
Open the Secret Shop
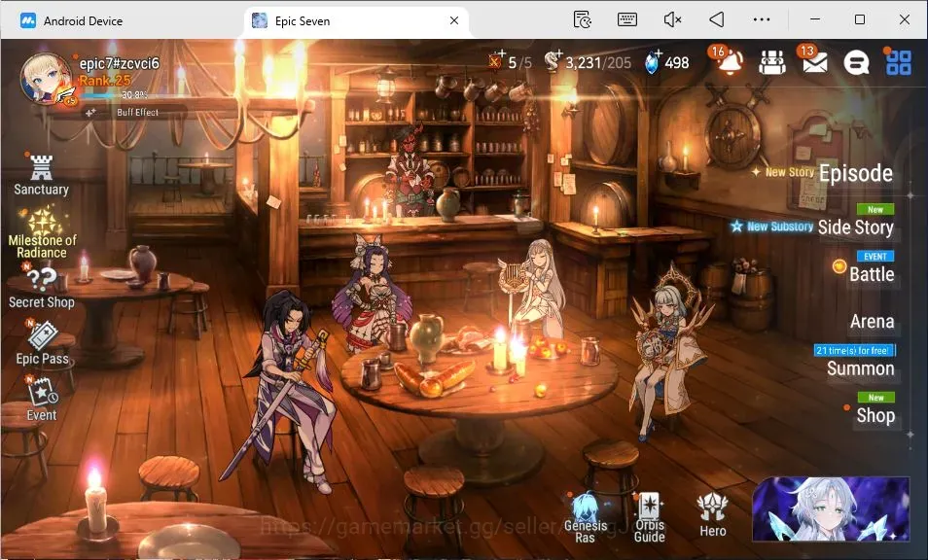click(42, 288)
